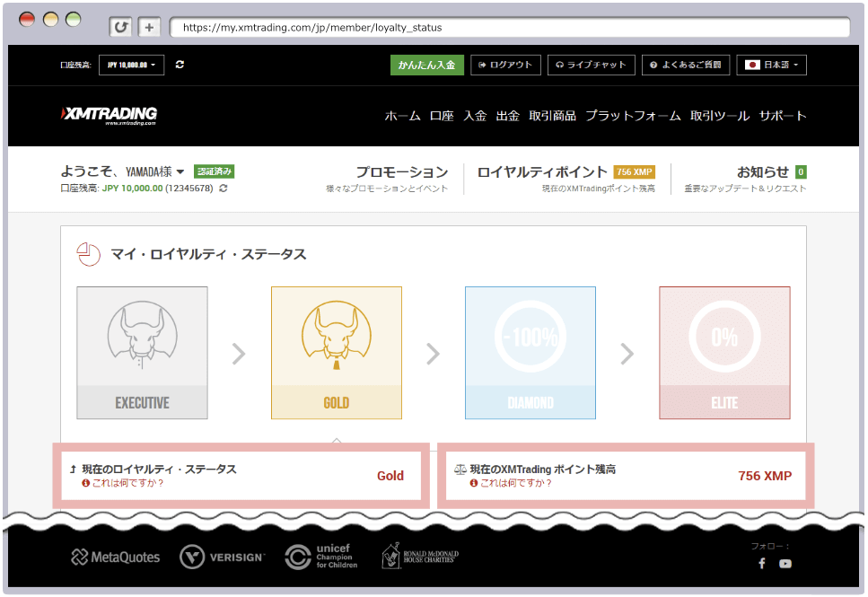Open プラットフォーム in main navigation
868x597 pixels.
(x=634, y=116)
